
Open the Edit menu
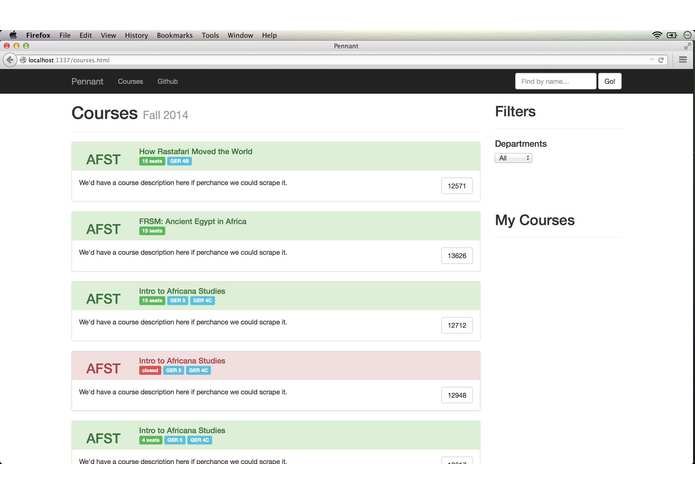pos(86,35)
